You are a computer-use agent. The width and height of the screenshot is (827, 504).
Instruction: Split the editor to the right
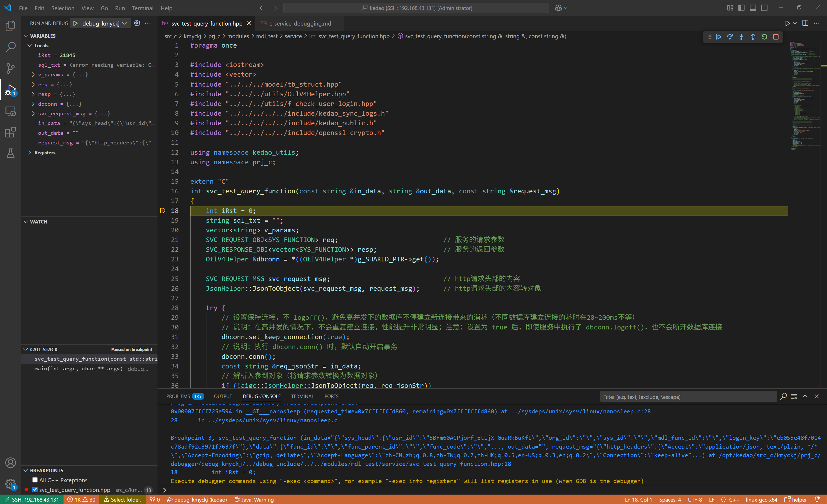coord(805,23)
